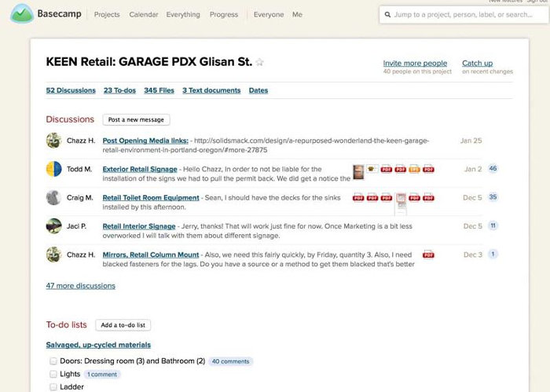This screenshot has width=550, height=392.
Task: Open the orange EPS attachment on Exterior Retail Signage
Action: (x=413, y=169)
